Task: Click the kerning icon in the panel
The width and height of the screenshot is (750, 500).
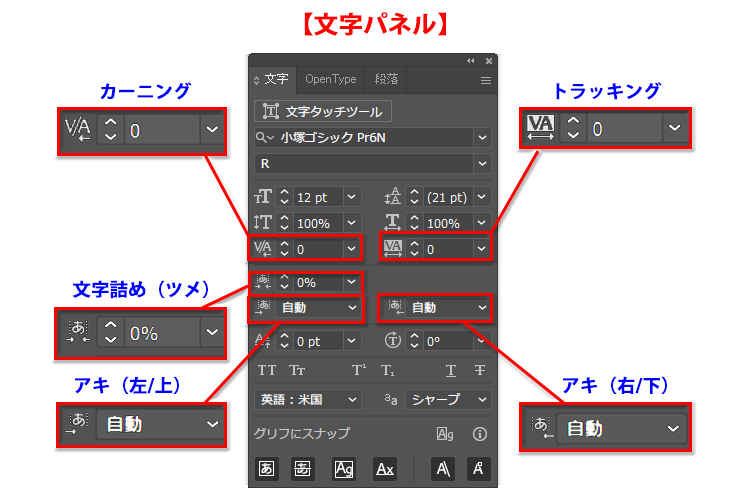Action: click(263, 248)
